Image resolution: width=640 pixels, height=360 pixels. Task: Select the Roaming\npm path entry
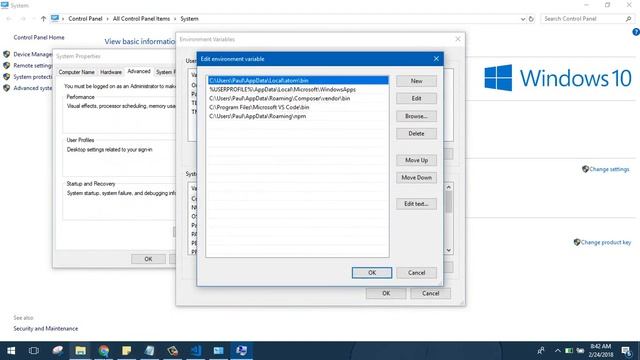[x=298, y=116]
